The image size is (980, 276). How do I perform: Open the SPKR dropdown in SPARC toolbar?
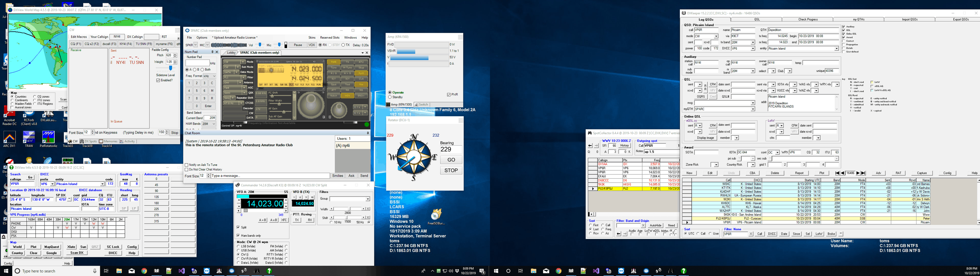tap(196, 45)
